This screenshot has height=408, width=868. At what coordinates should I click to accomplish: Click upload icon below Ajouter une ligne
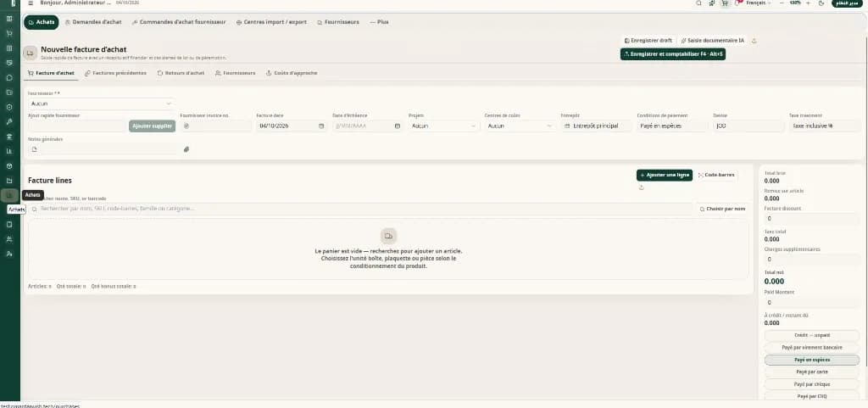click(641, 187)
